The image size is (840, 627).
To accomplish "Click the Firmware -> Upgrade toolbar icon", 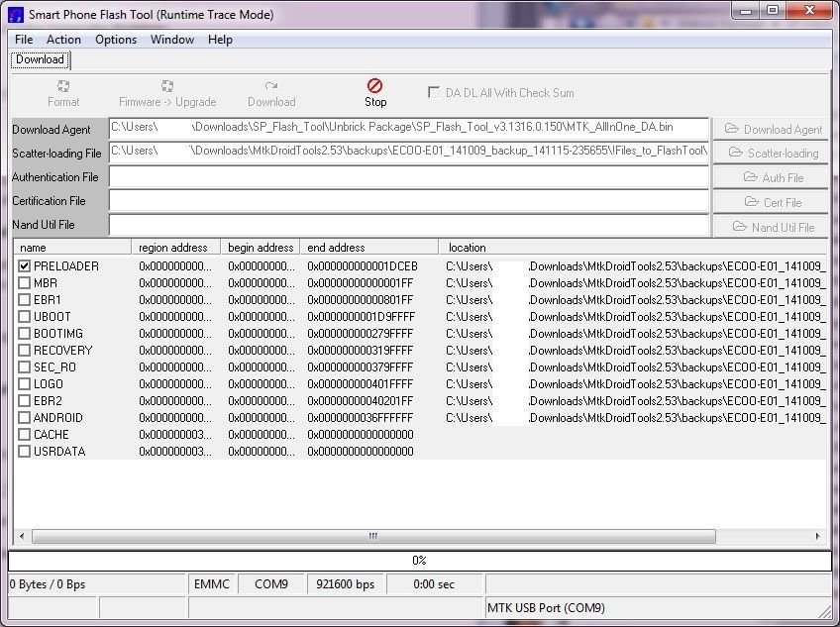I will [x=167, y=86].
